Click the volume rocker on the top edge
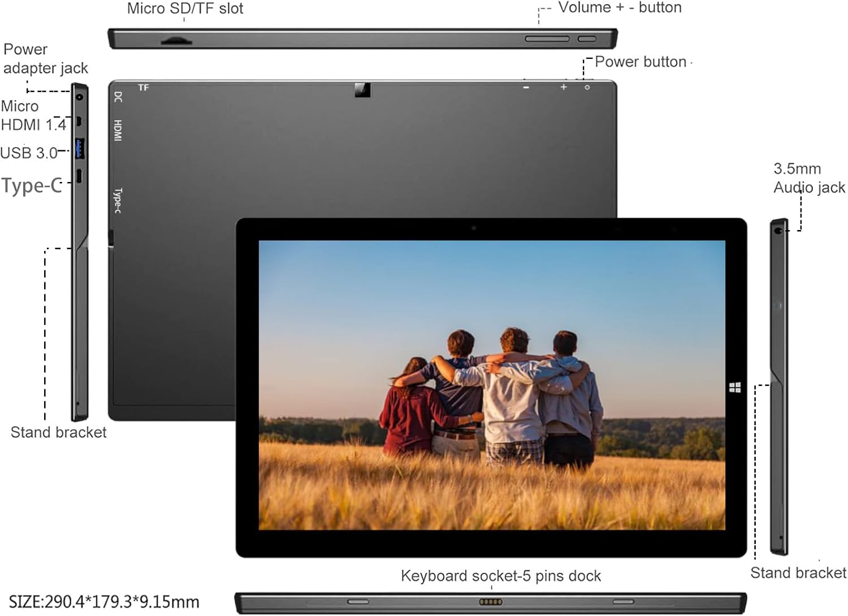848x616 pixels. (x=547, y=39)
